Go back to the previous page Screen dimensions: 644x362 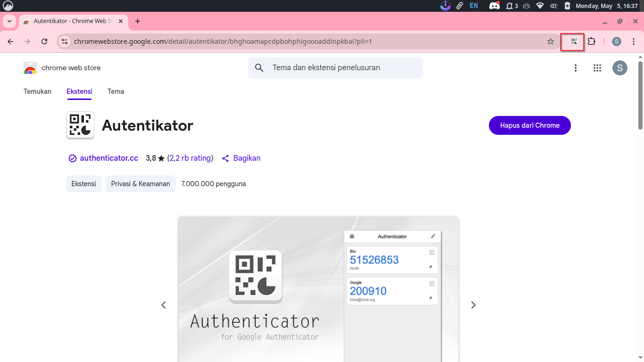click(10, 41)
